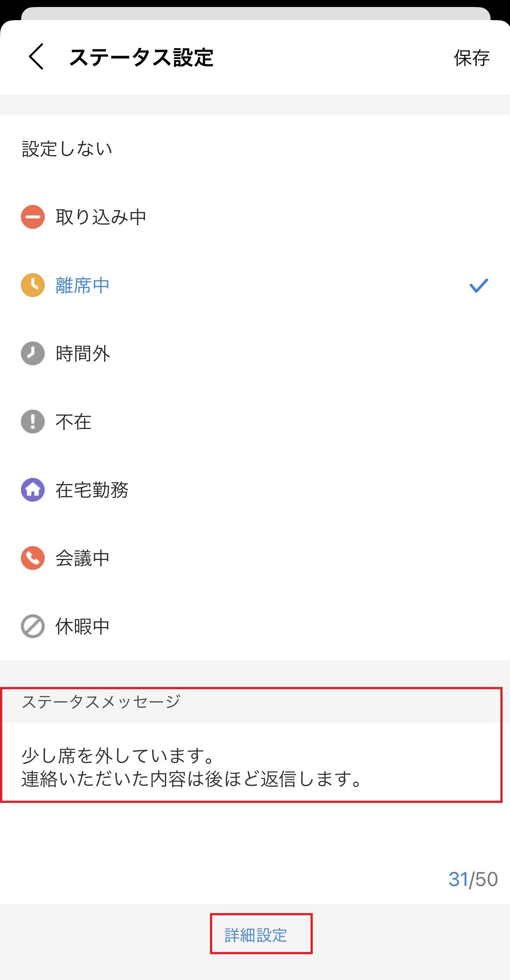Tap the red busy (取り込み中) icon
This screenshot has height=980, width=510.
click(x=33, y=217)
